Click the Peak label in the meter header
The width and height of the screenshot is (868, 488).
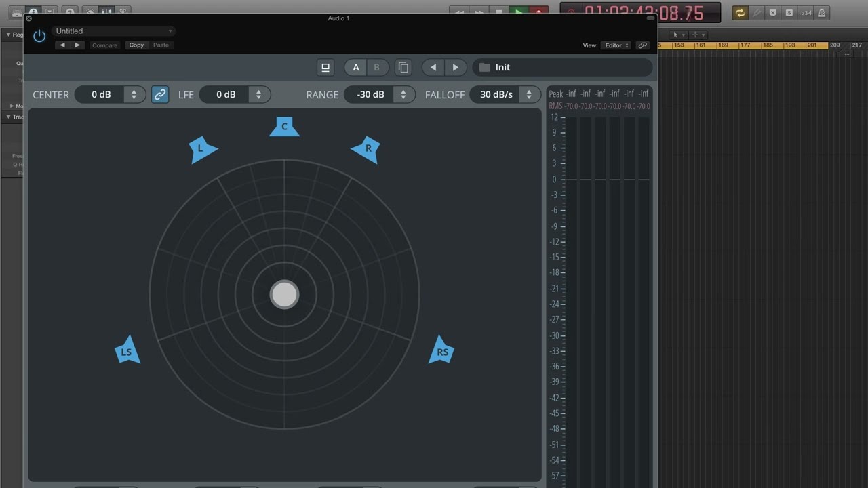555,94
